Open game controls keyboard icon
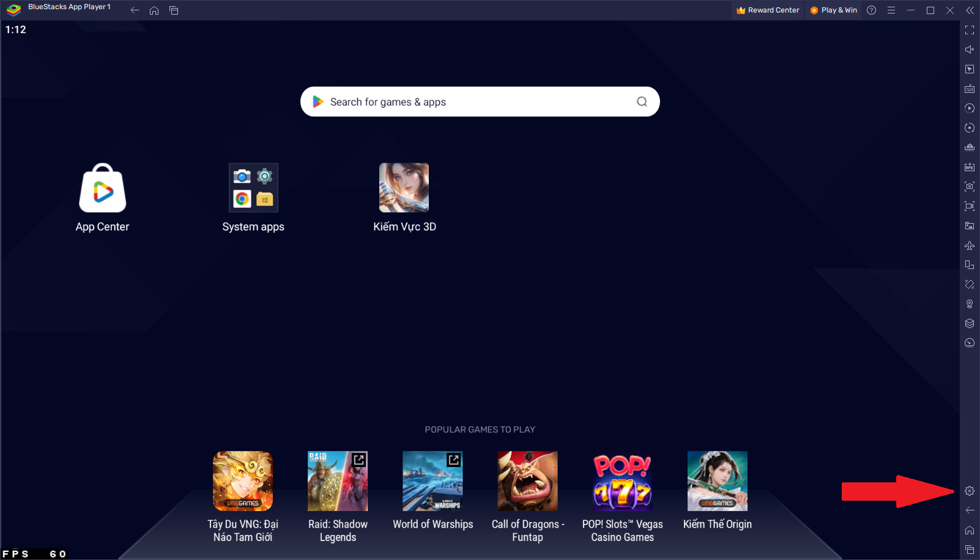 click(x=970, y=89)
